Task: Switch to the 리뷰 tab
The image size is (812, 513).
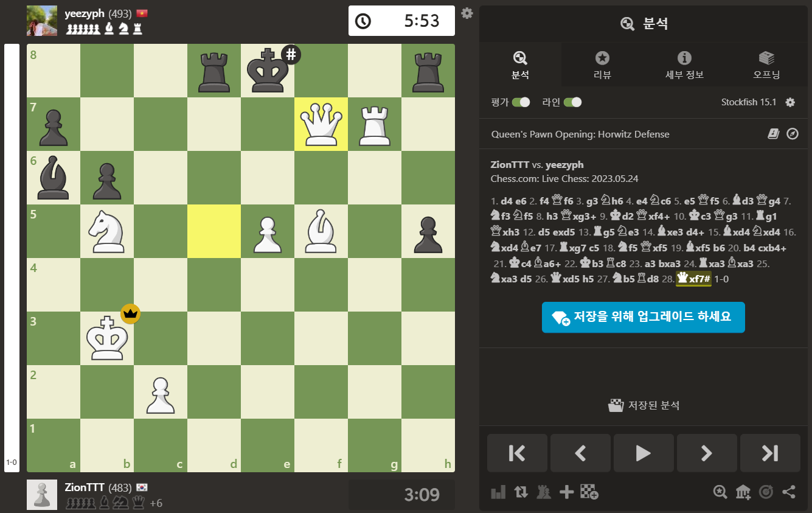Action: coord(602,66)
